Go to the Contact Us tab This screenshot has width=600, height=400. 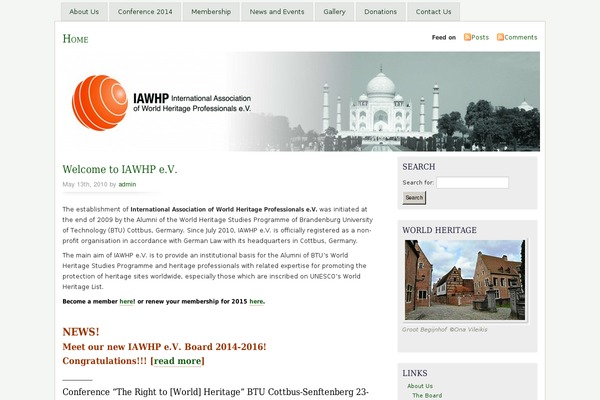point(434,12)
